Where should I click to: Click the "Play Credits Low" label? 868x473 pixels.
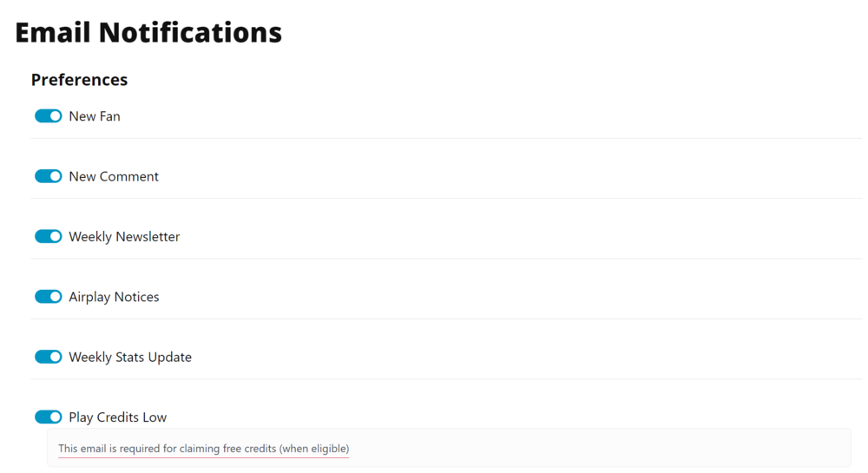click(x=117, y=417)
